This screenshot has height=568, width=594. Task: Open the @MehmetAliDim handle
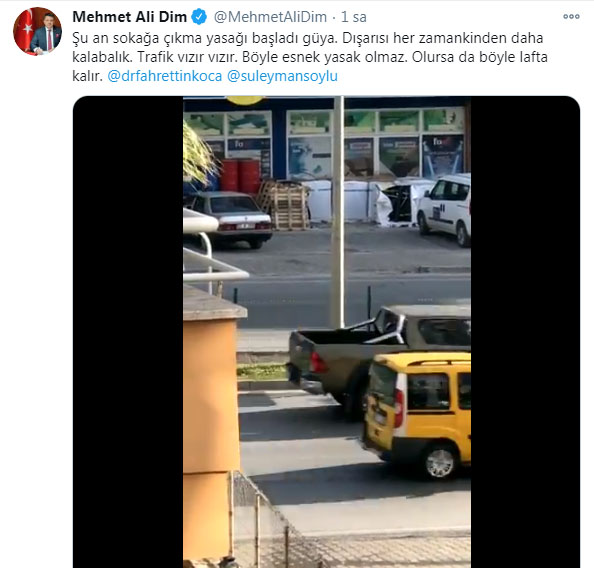270,17
